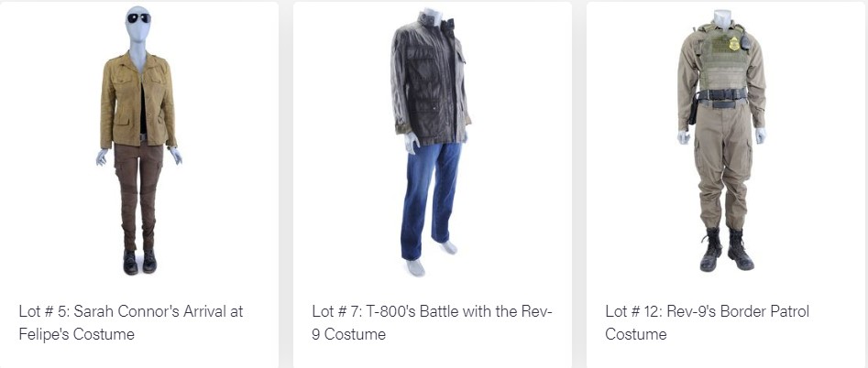
Task: Click the tan suede jacket in Lot 5
Action: pos(137,101)
